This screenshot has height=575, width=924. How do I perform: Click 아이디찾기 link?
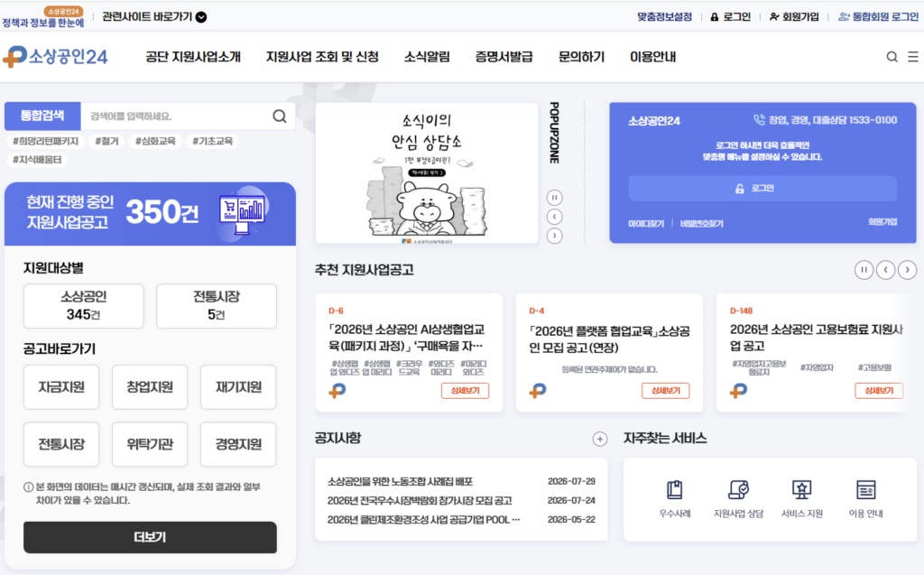pos(646,224)
